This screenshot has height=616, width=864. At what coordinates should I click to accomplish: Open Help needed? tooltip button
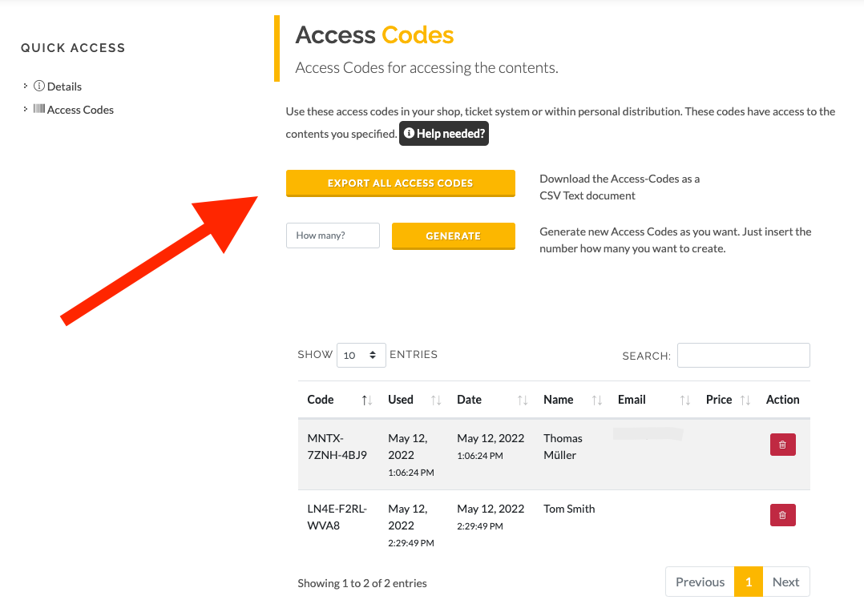coord(444,134)
